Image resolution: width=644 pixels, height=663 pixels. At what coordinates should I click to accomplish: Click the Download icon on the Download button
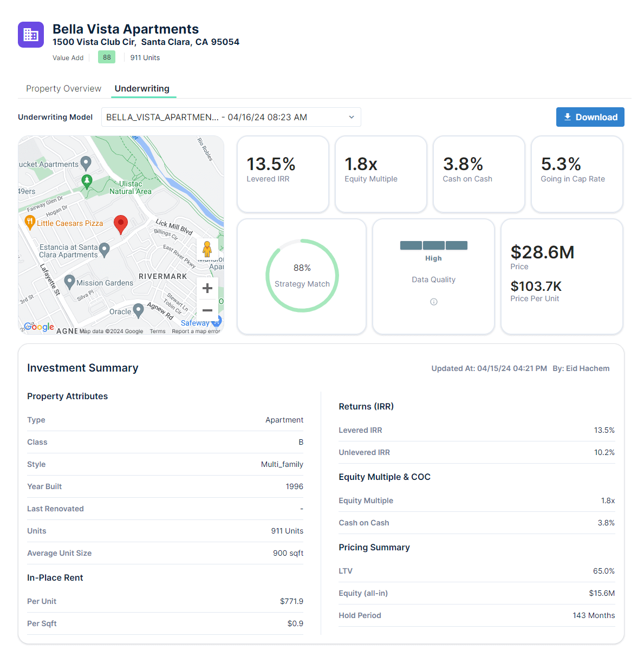pyautogui.click(x=568, y=116)
